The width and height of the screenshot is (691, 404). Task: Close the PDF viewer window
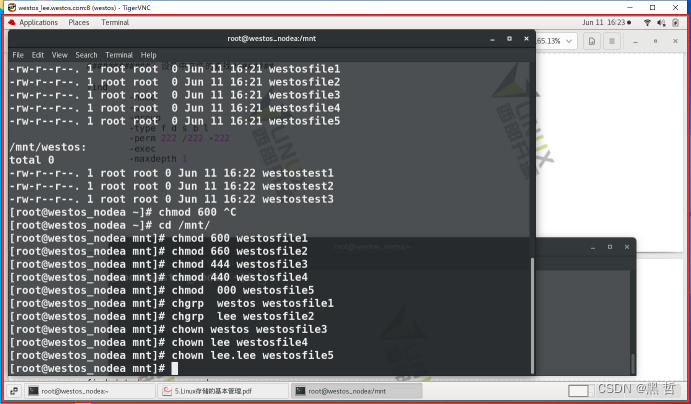point(675,41)
